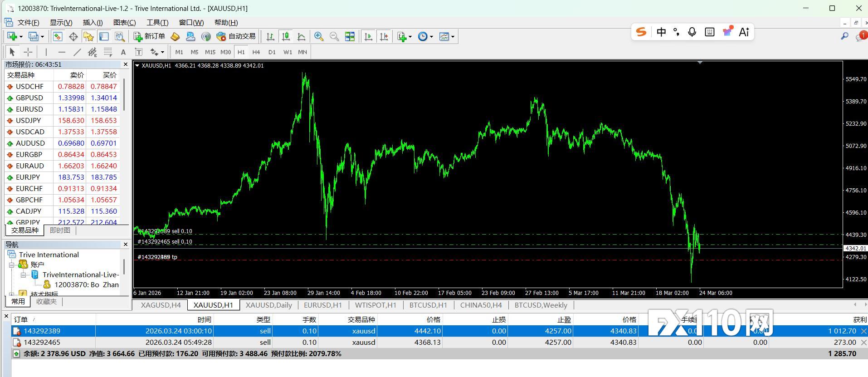Image resolution: width=868 pixels, height=377 pixels.
Task: Toggle 自动交易 auto trading
Action: (x=236, y=36)
